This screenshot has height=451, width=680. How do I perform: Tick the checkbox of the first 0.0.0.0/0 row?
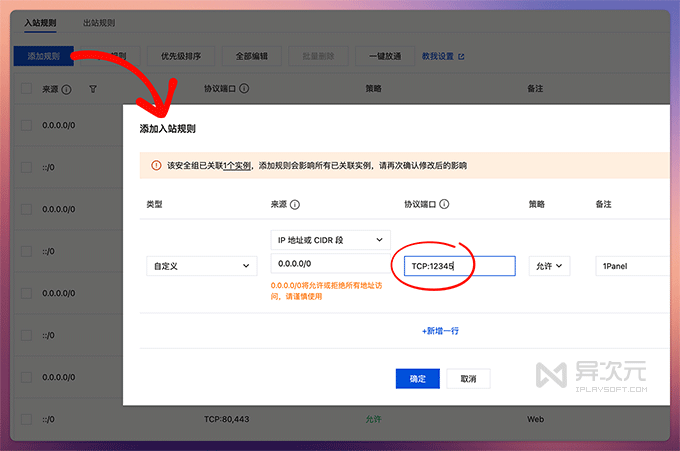(27, 126)
